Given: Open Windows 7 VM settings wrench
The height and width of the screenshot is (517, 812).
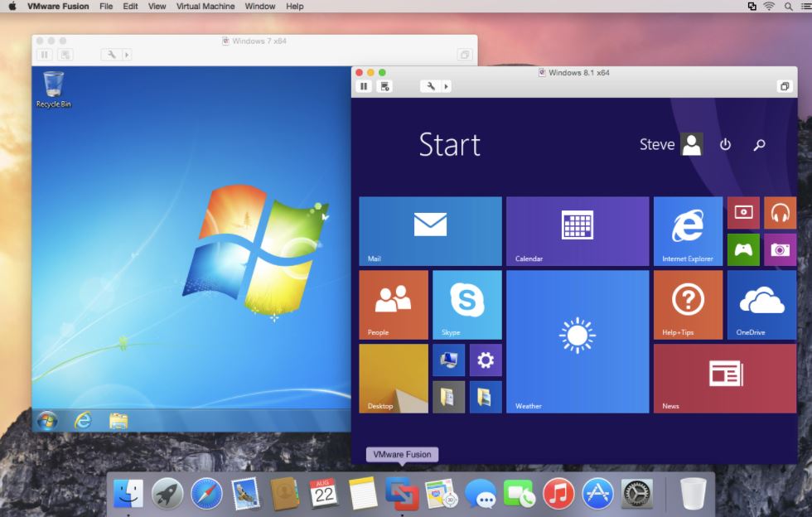Looking at the screenshot, I should click(111, 55).
